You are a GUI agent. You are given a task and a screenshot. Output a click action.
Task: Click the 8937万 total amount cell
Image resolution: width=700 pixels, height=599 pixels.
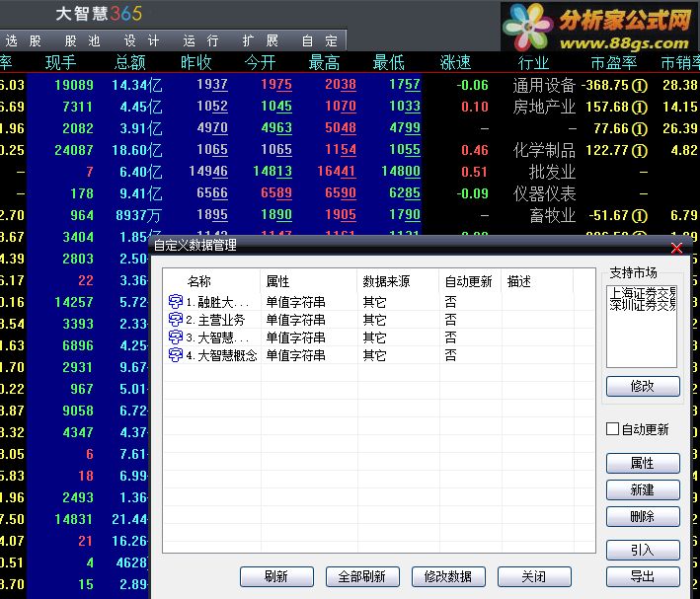pyautogui.click(x=138, y=216)
